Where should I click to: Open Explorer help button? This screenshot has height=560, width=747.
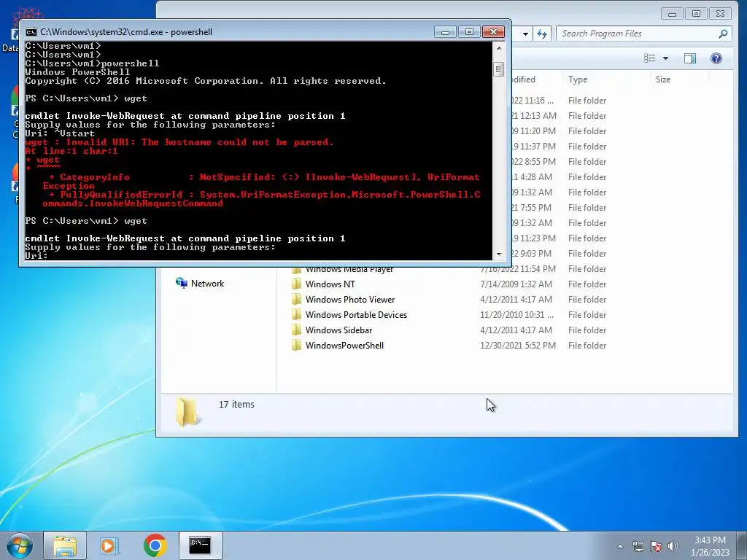click(x=716, y=58)
